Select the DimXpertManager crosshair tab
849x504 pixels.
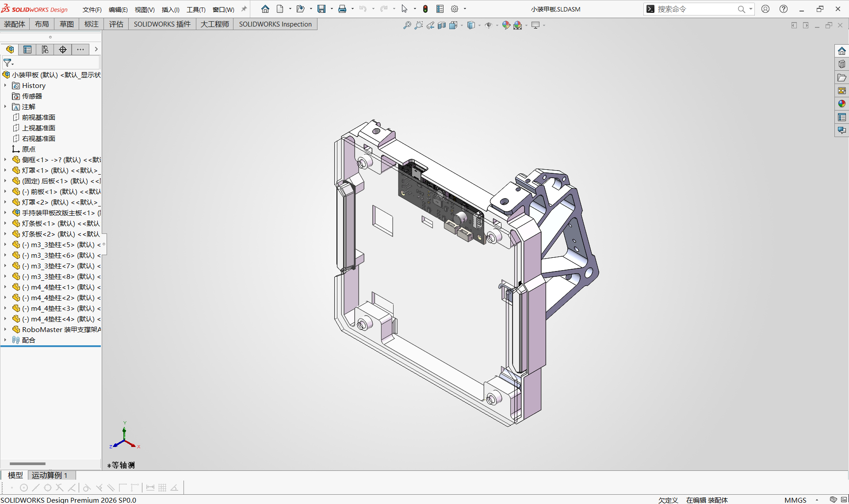tap(63, 50)
